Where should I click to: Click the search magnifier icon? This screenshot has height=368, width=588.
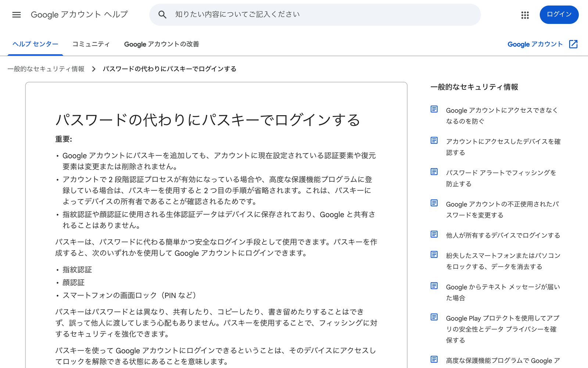(162, 15)
